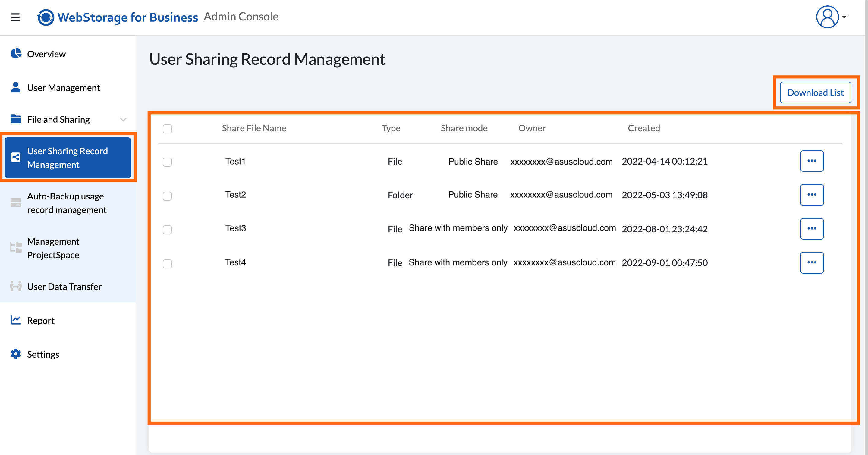
Task: Toggle the select-all header checkbox
Action: (x=167, y=129)
